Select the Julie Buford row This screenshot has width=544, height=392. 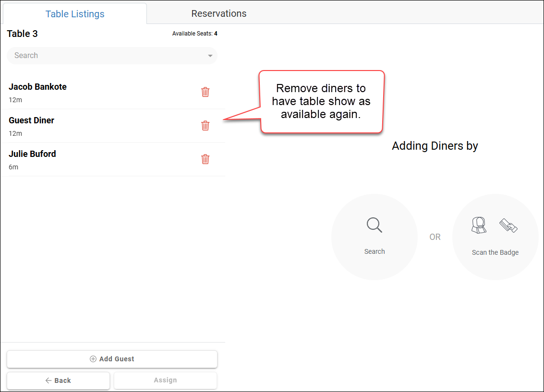coord(113,160)
